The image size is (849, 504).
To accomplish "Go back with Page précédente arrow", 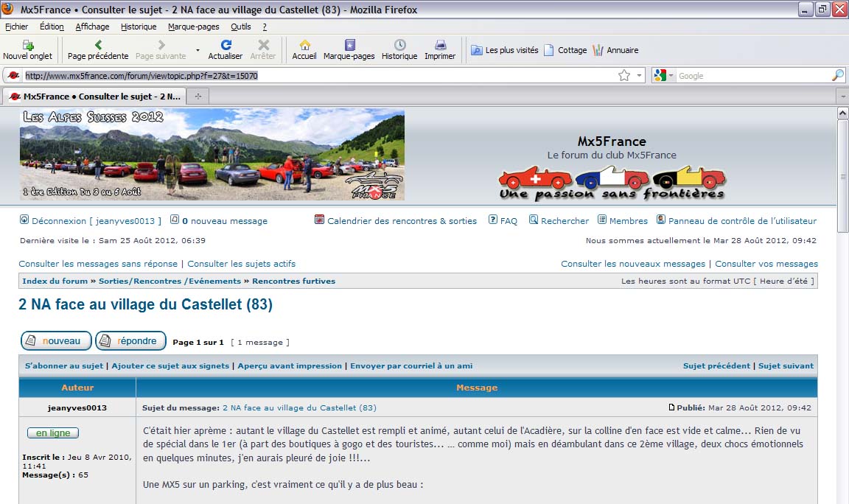I will point(98,45).
